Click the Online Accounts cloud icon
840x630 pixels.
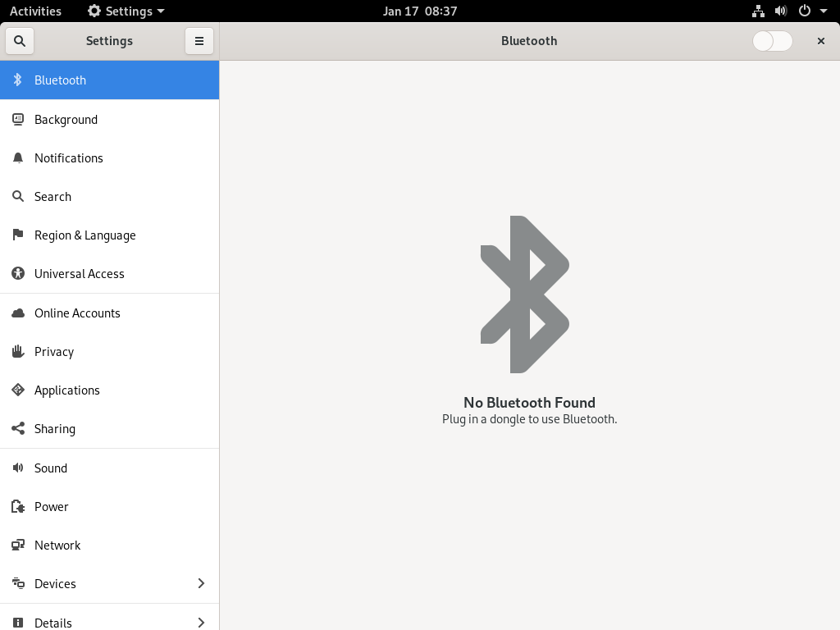click(18, 313)
